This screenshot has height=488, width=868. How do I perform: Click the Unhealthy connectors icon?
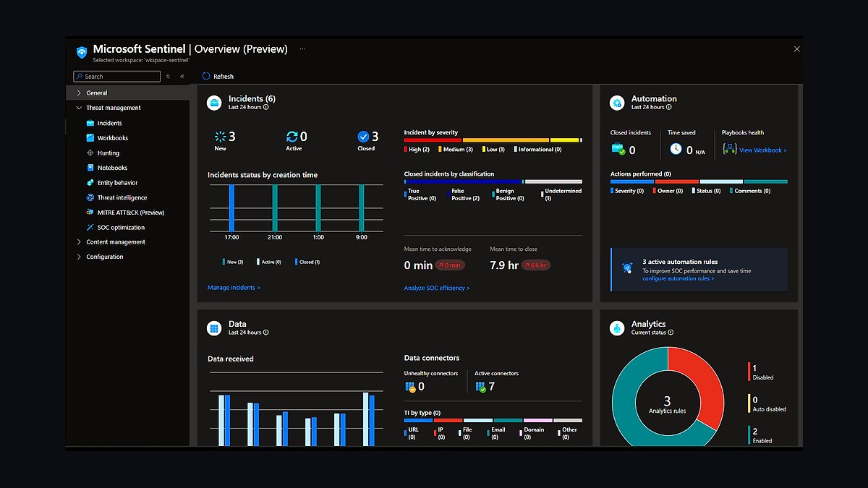tap(410, 387)
